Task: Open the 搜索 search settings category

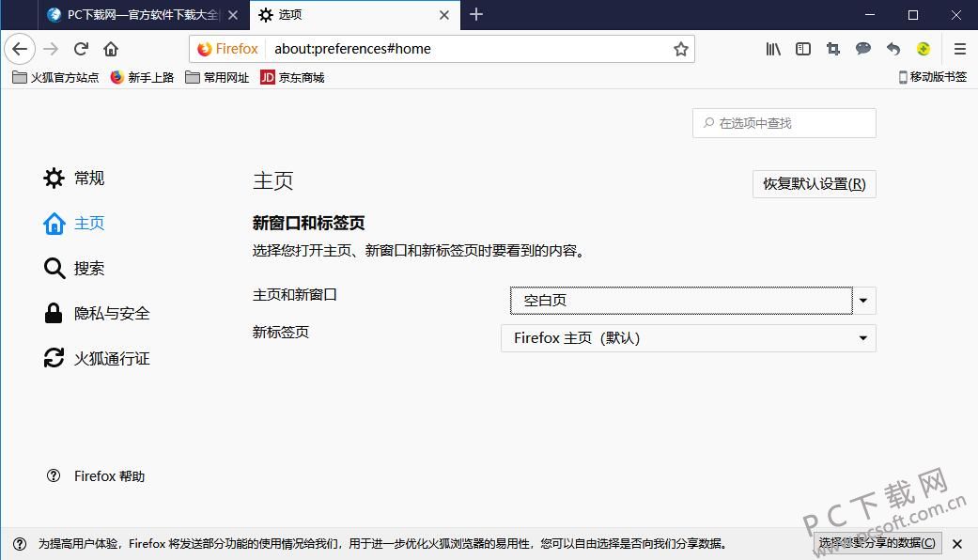Action: coord(73,268)
